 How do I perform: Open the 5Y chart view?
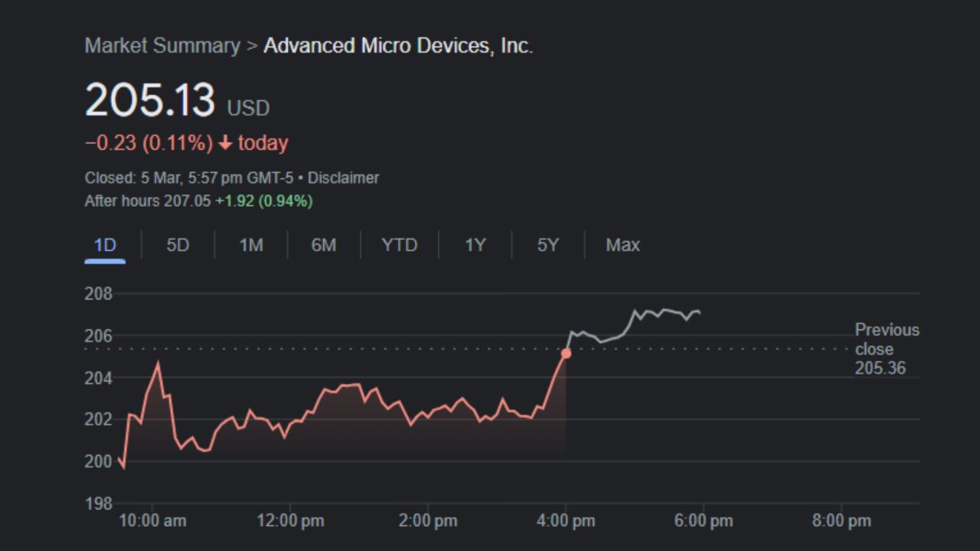pos(548,245)
